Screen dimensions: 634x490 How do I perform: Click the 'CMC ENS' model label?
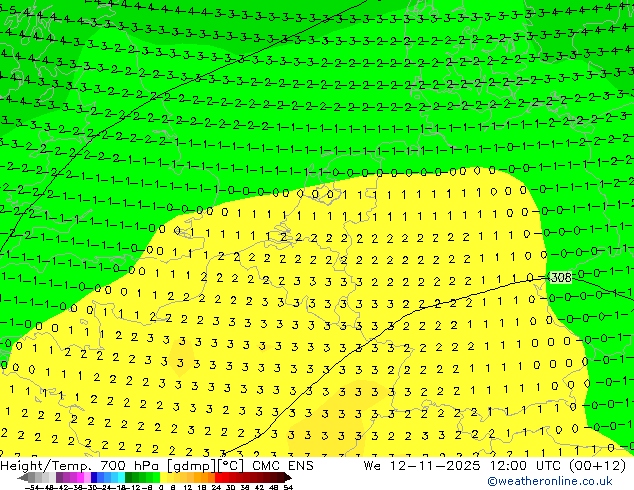[283, 466]
